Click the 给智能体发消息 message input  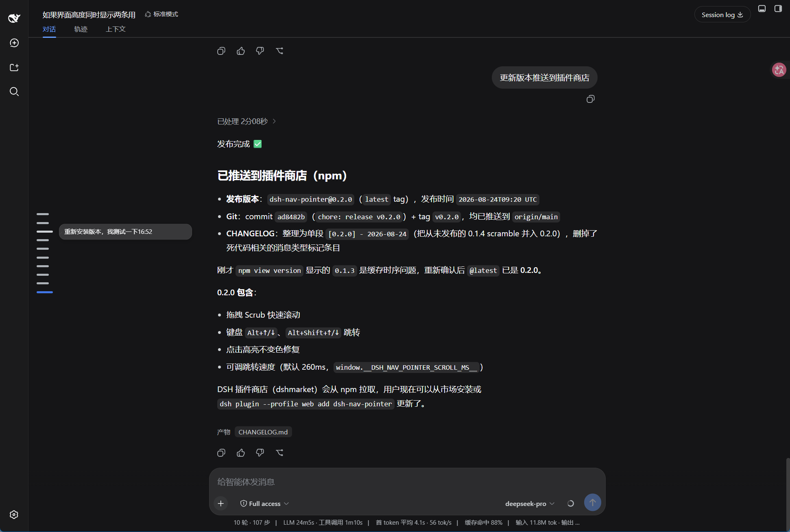pos(407,482)
